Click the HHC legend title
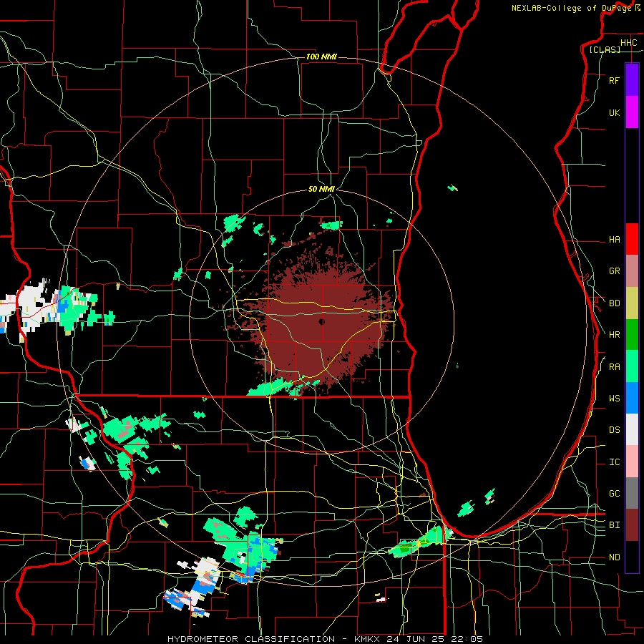The image size is (644, 644). 628,43
